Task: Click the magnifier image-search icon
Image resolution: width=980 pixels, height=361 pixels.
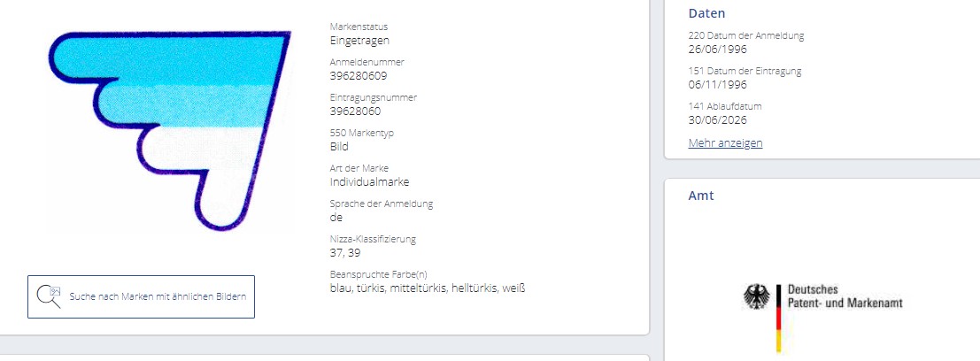Action: [x=52, y=296]
